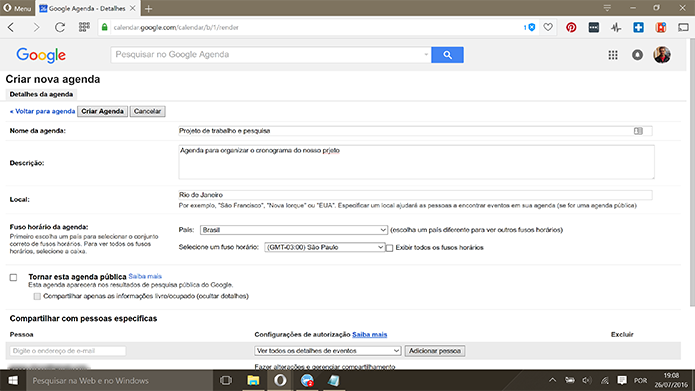Screen dimensions: 695x391
Task: Check Tornar esta agenda pública
Action: coord(13,278)
